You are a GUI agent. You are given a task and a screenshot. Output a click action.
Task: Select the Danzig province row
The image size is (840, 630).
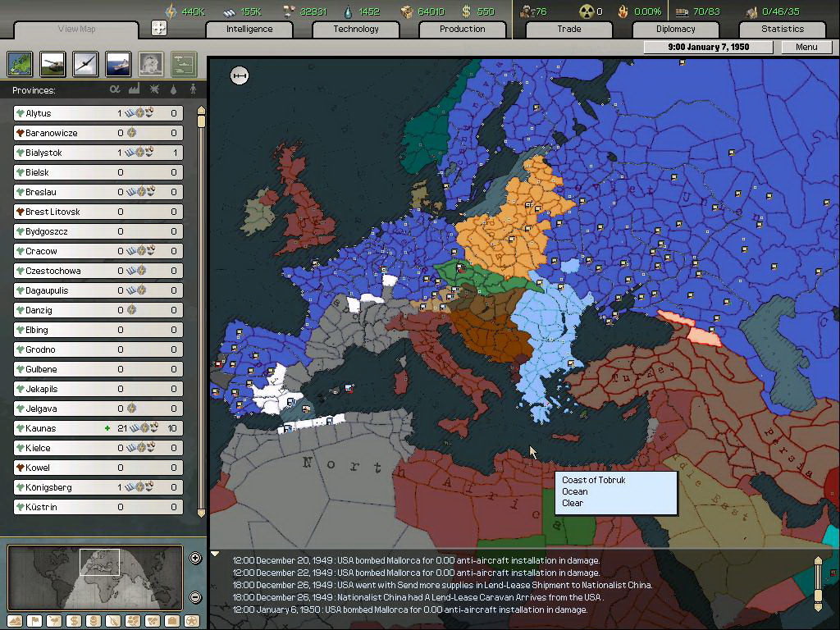98,309
